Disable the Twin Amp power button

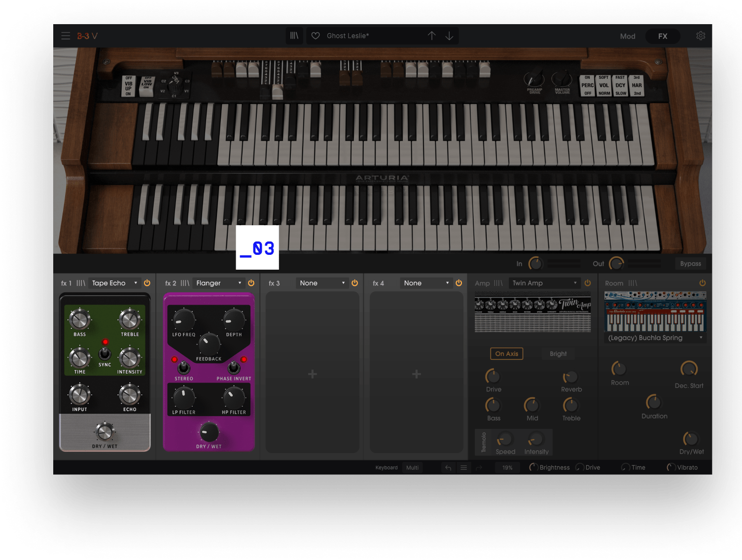pos(587,283)
